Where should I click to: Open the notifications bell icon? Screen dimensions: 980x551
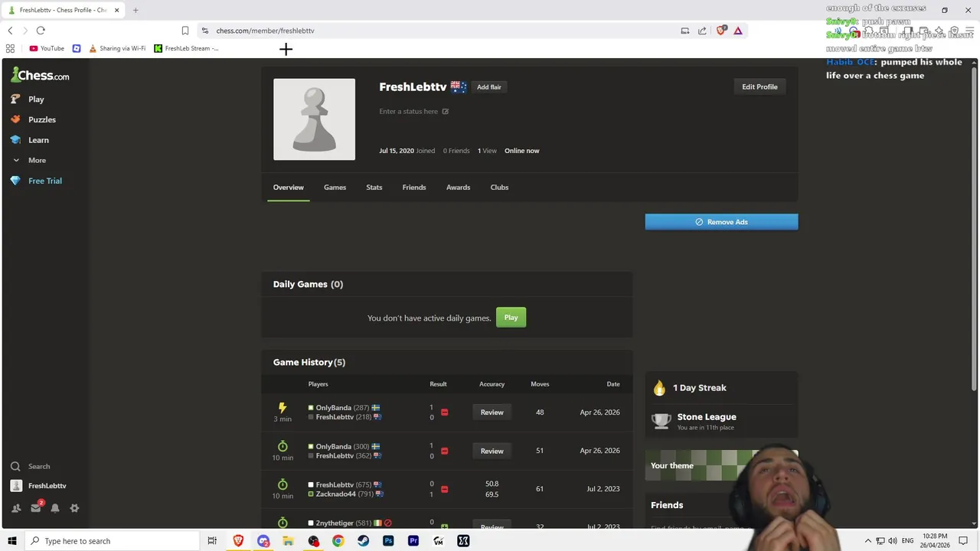[55, 508]
